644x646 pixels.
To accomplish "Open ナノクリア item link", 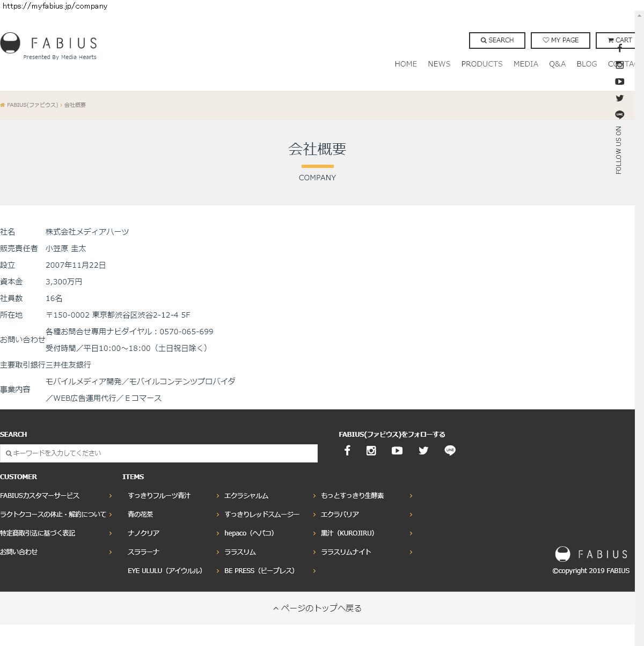I will (x=143, y=533).
